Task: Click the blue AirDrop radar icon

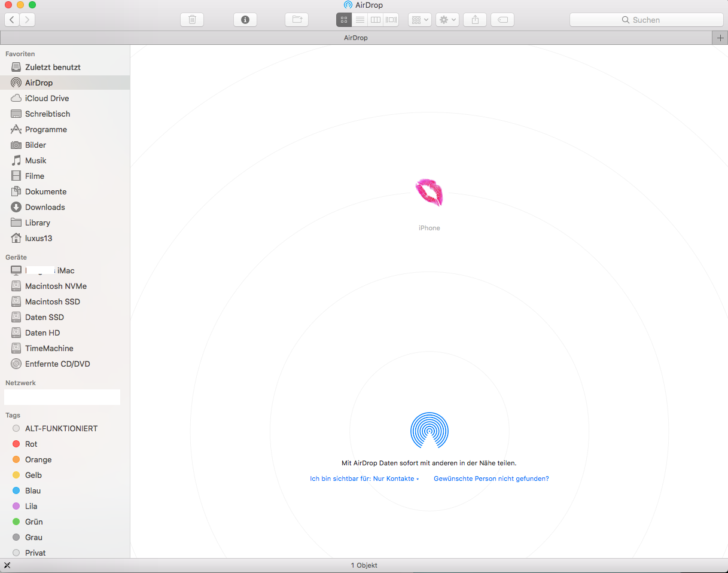Action: pyautogui.click(x=429, y=430)
